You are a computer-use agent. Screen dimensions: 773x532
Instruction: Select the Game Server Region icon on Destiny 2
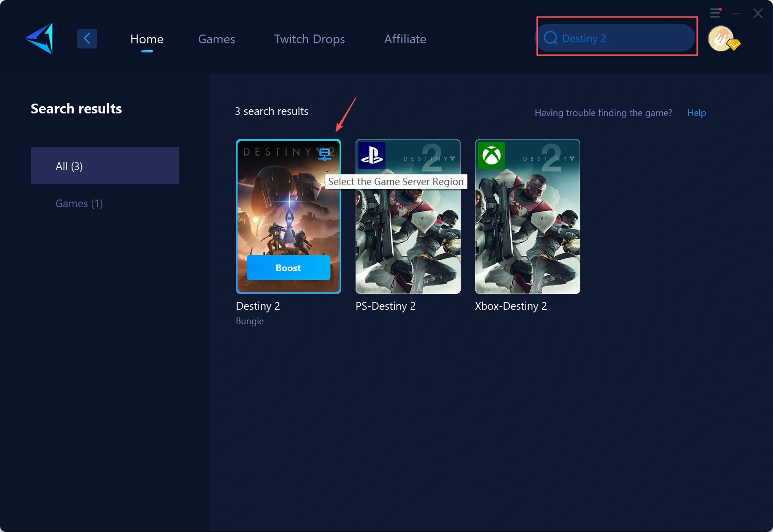[325, 154]
